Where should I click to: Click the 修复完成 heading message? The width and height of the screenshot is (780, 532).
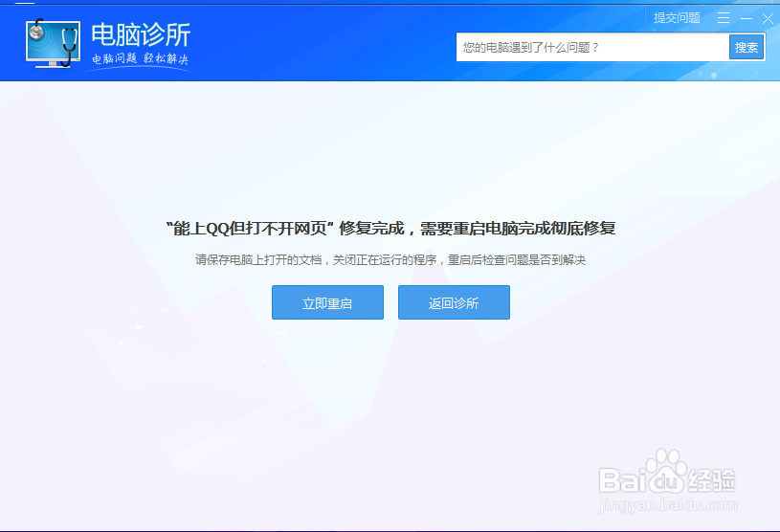coord(390,229)
